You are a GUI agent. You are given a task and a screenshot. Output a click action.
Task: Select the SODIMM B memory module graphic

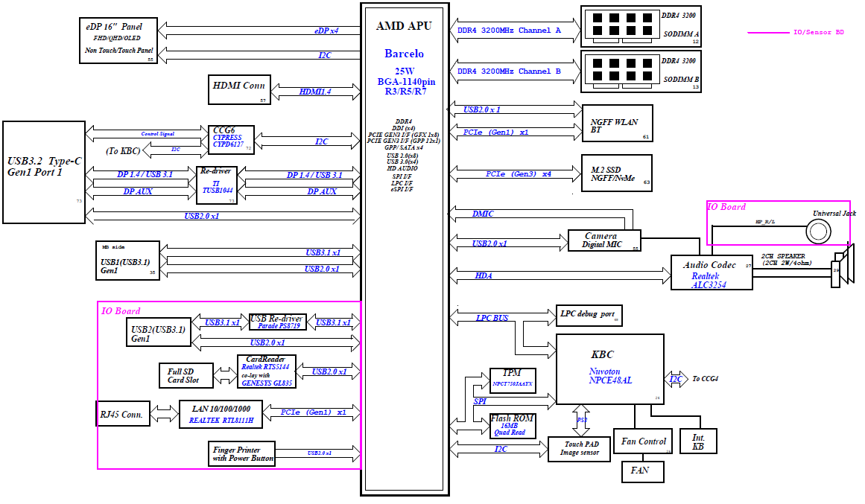[x=620, y=70]
